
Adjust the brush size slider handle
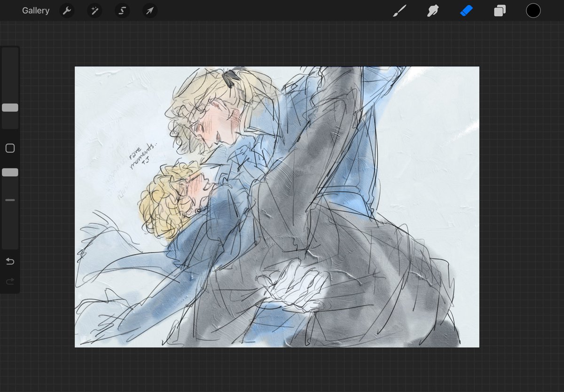click(10, 108)
